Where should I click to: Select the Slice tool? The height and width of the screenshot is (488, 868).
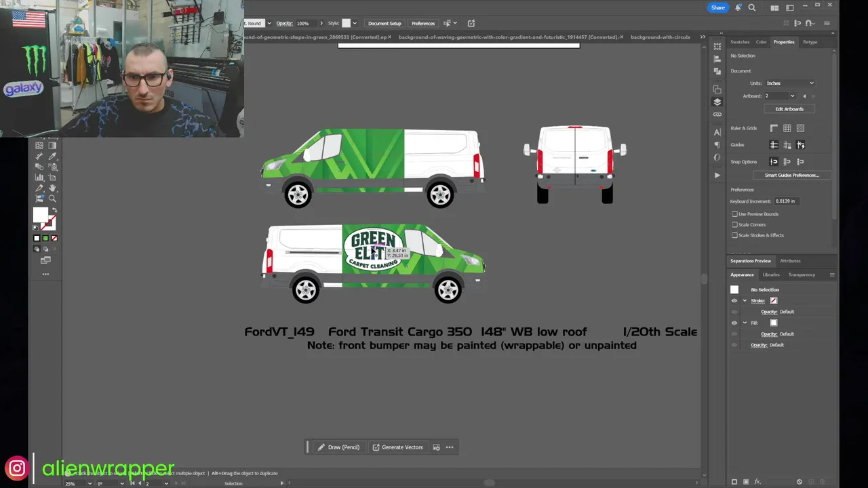(x=39, y=188)
